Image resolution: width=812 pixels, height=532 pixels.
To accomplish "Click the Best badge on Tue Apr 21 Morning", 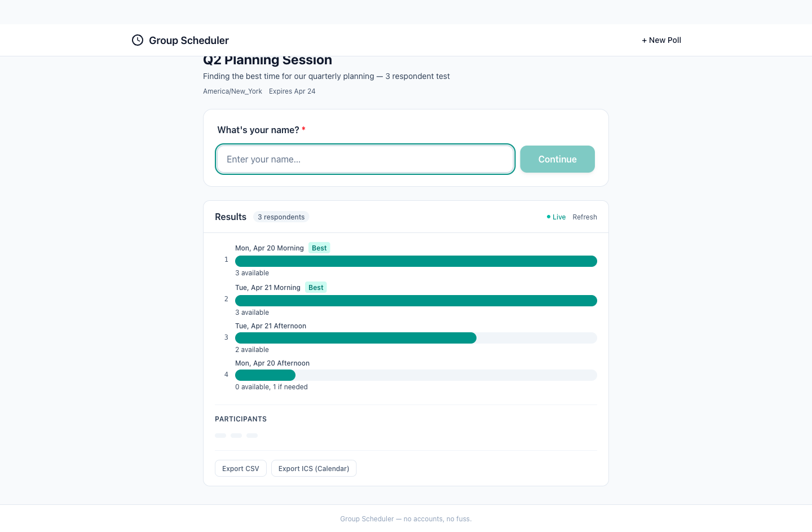I will [x=316, y=287].
